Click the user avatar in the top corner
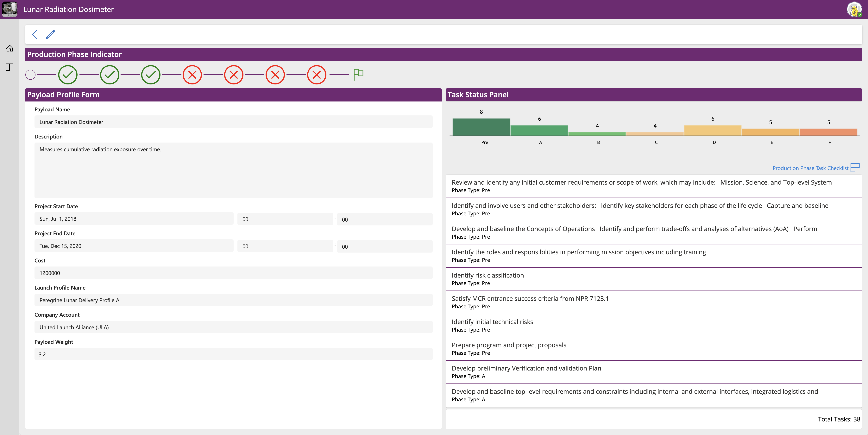This screenshot has height=435, width=868. (854, 9)
